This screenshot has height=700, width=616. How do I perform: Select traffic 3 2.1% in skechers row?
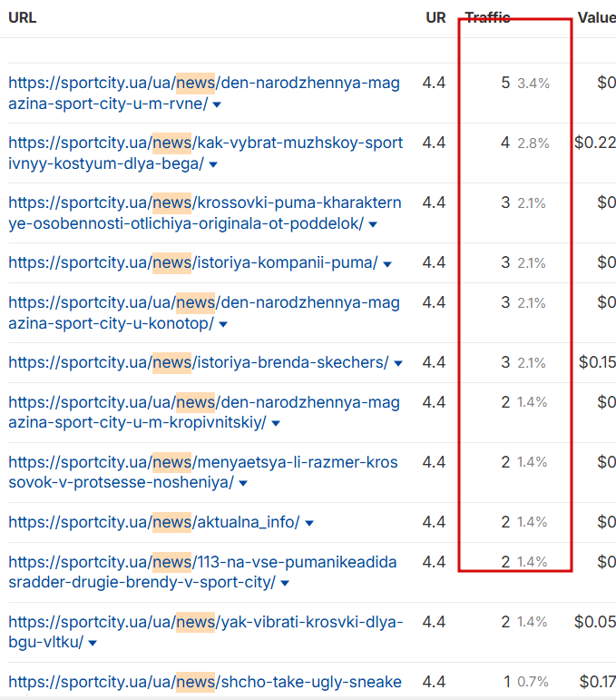coord(523,362)
